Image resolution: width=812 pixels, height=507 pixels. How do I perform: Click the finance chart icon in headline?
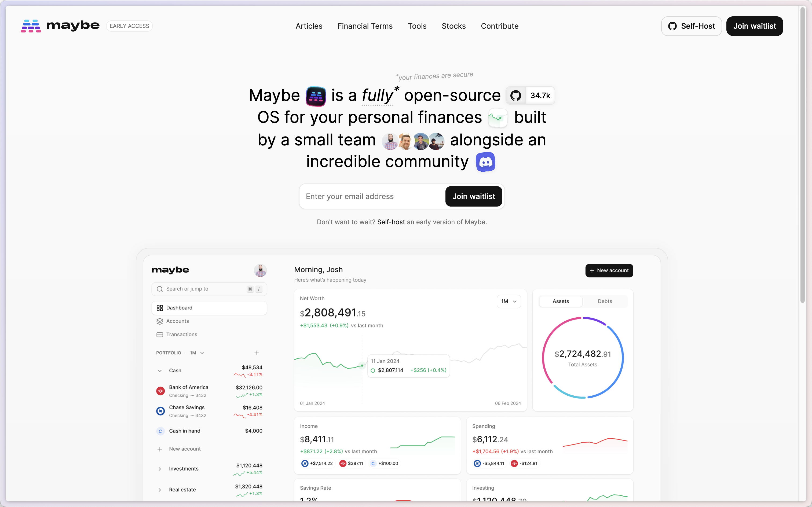coord(498,118)
